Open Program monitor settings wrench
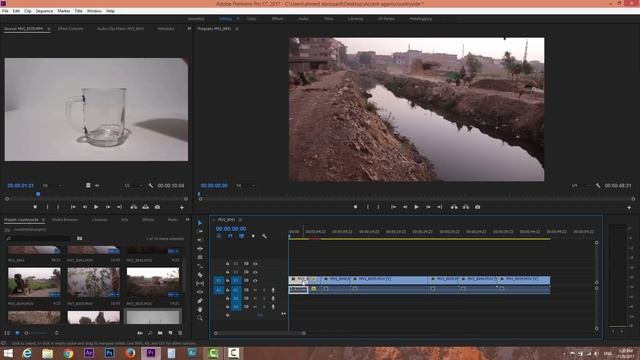The width and height of the screenshot is (640, 360). 598,186
